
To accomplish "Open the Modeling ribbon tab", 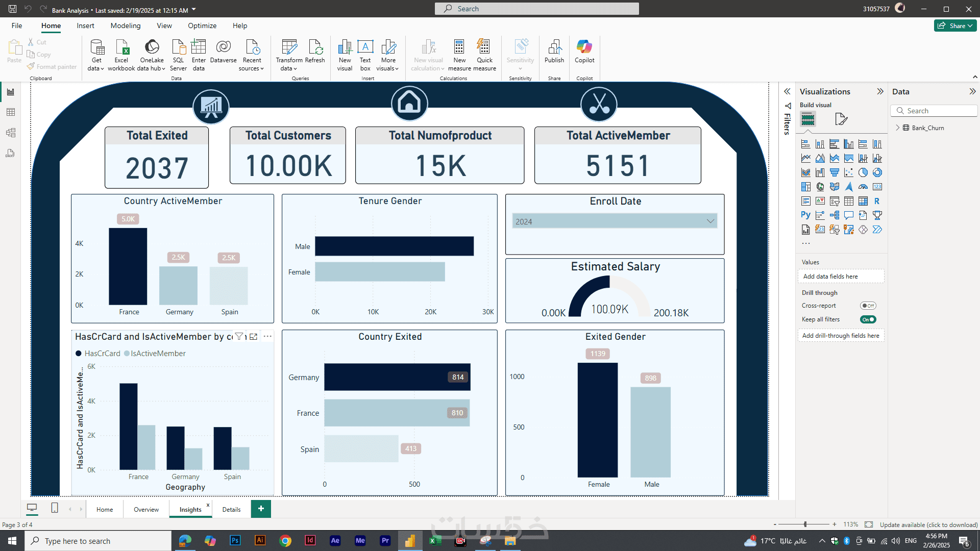I will 126,26.
